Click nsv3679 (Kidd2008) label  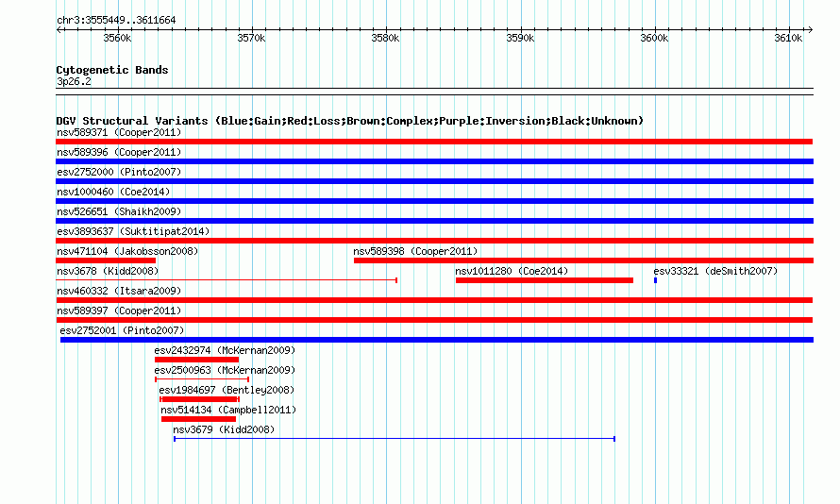point(224,429)
